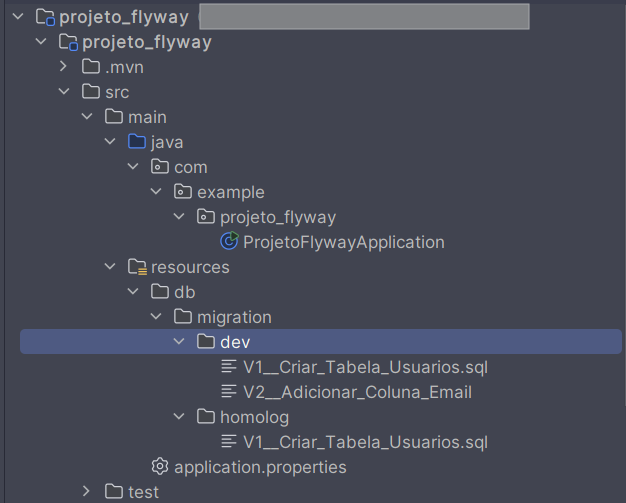
Task: Select the application.properties gear icon
Action: [160, 466]
